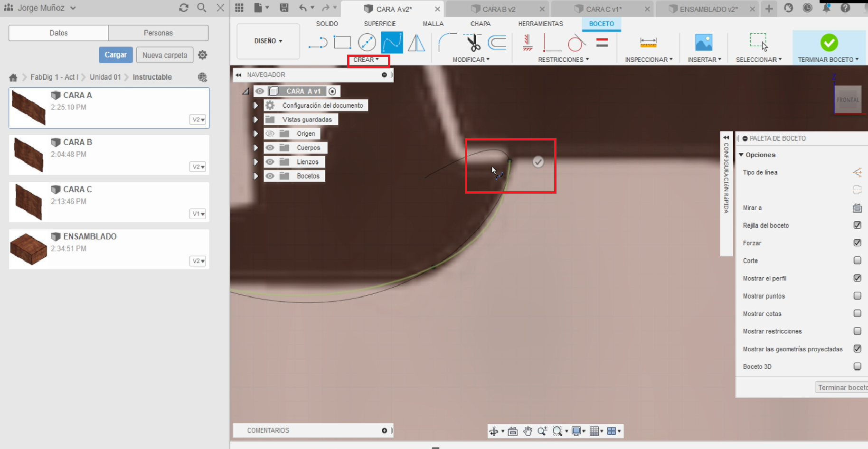Image resolution: width=868 pixels, height=449 pixels.
Task: Click the Select tool icon
Action: [758, 42]
